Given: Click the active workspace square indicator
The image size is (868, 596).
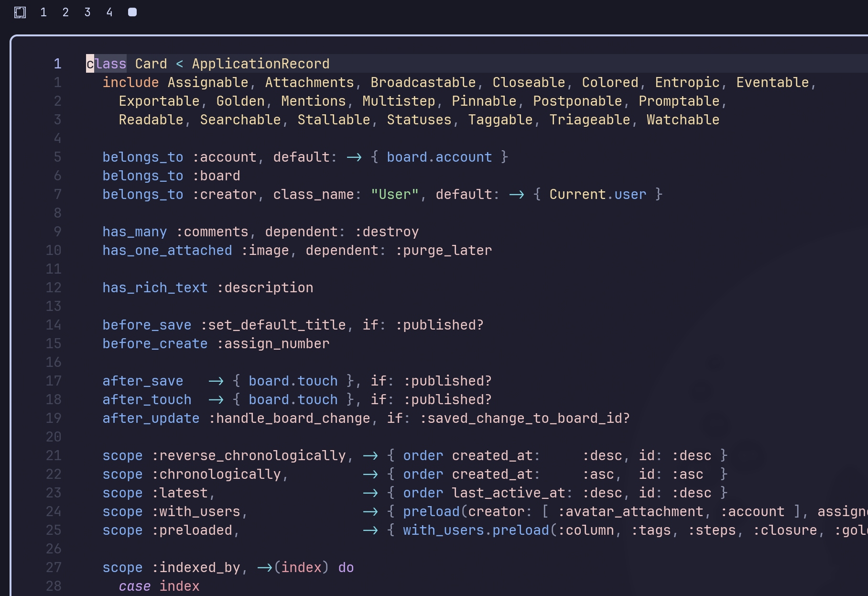Looking at the screenshot, I should point(132,12).
